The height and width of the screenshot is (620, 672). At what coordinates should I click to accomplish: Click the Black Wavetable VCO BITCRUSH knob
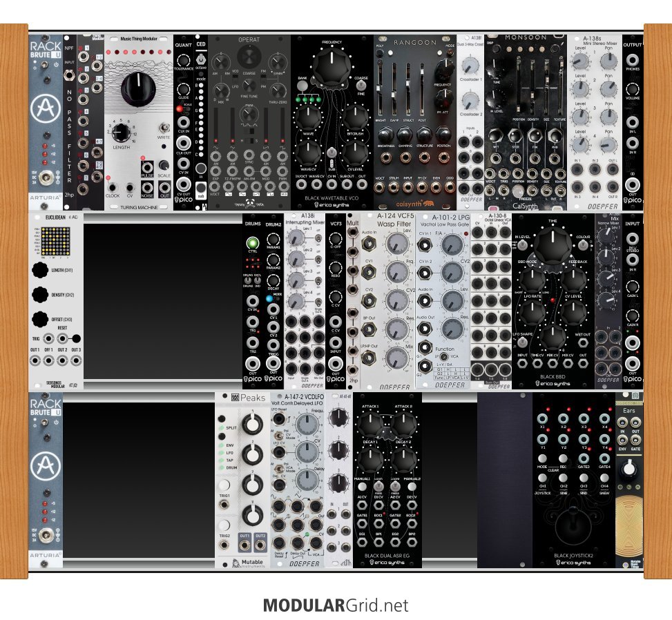coord(355,117)
